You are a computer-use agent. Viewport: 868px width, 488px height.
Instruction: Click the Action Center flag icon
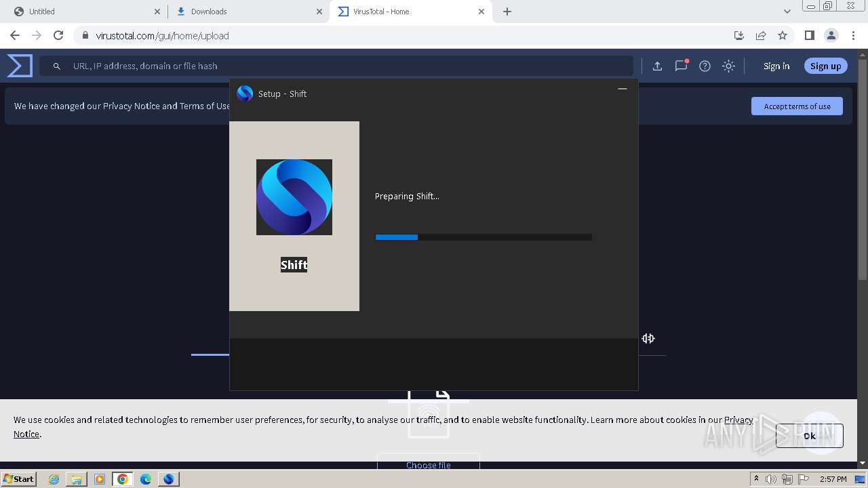(x=803, y=479)
